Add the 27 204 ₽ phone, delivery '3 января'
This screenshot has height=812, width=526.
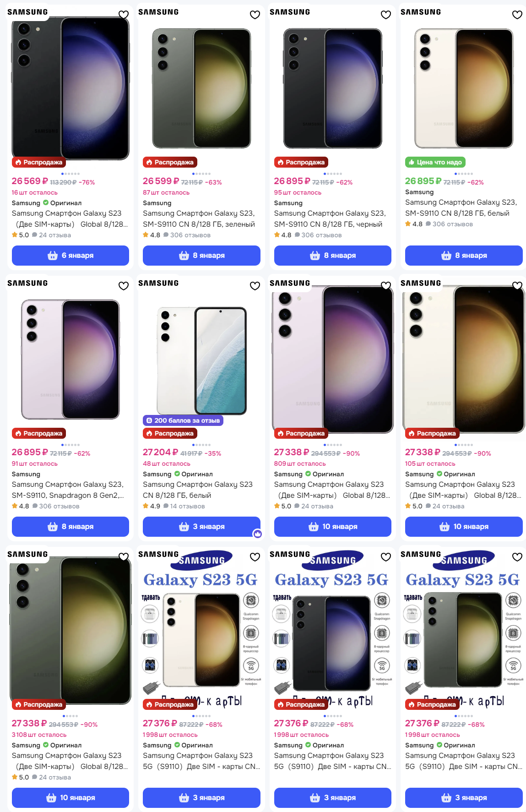click(x=201, y=527)
